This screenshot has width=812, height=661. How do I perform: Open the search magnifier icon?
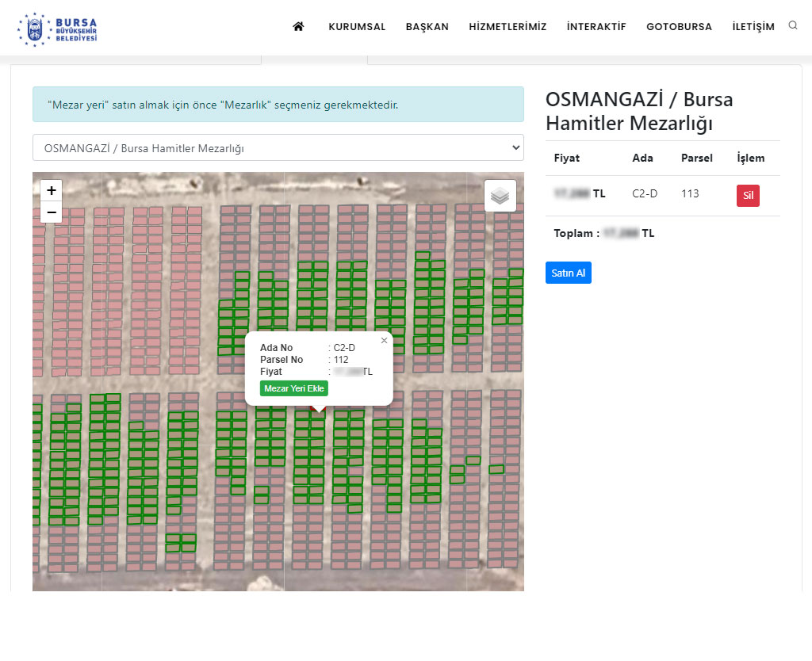[x=792, y=25]
